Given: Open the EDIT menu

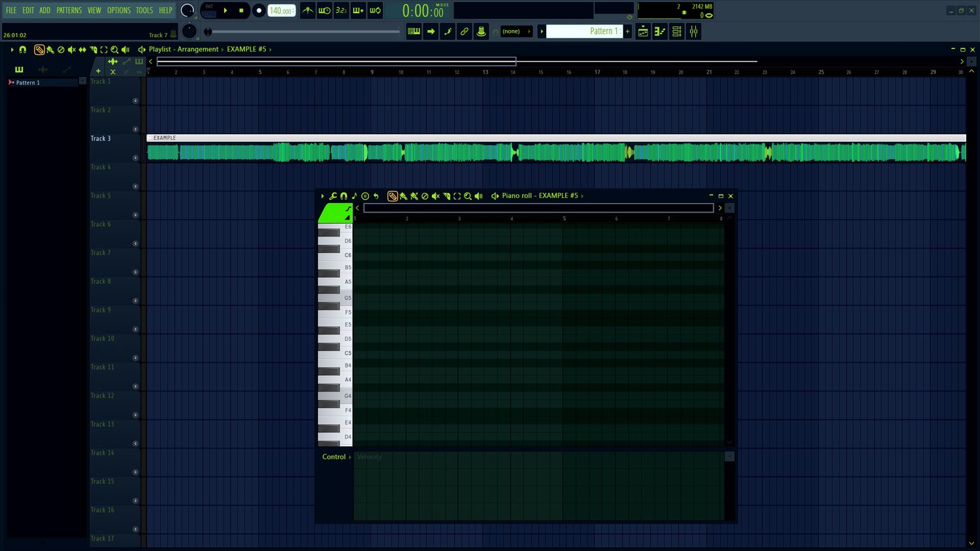Looking at the screenshot, I should (x=28, y=10).
